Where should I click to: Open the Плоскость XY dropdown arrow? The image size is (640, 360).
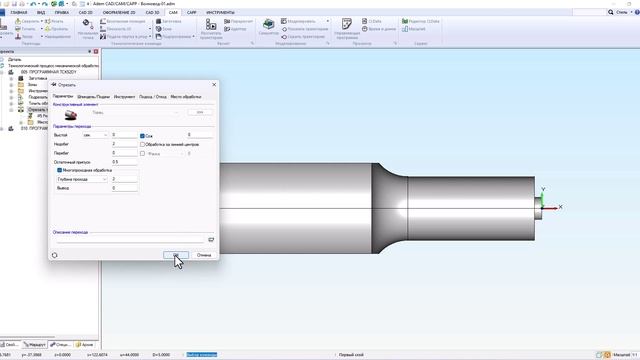(150, 29)
